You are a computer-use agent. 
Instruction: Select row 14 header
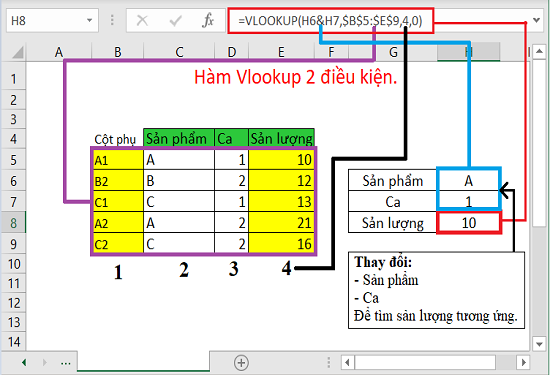[13, 342]
